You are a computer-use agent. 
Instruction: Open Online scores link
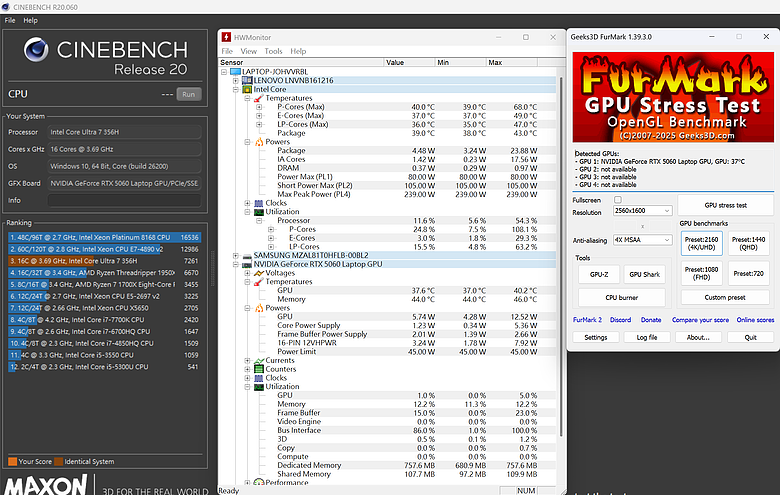756,320
